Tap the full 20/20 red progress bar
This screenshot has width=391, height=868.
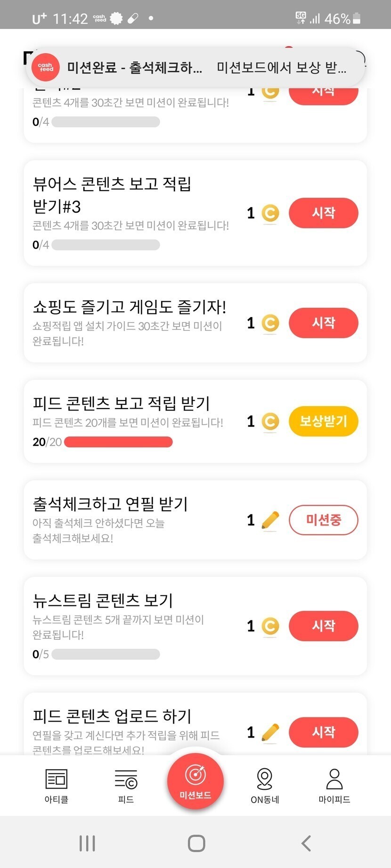pyautogui.click(x=118, y=442)
